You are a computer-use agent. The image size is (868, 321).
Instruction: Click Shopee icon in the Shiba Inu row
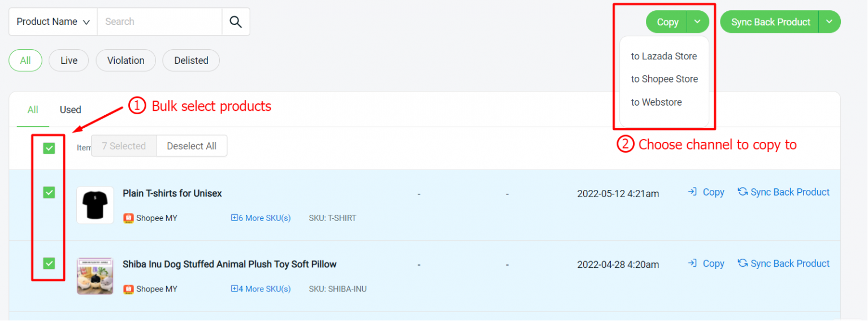point(128,289)
